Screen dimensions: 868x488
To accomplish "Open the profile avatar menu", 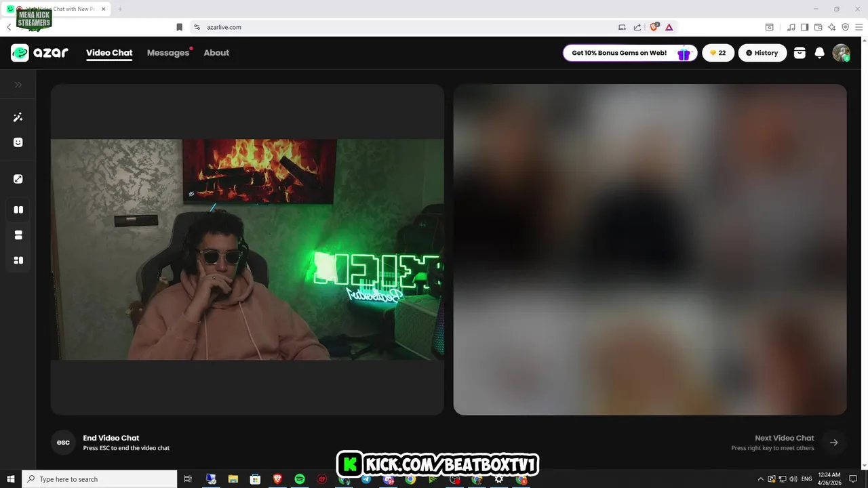I will tap(842, 53).
